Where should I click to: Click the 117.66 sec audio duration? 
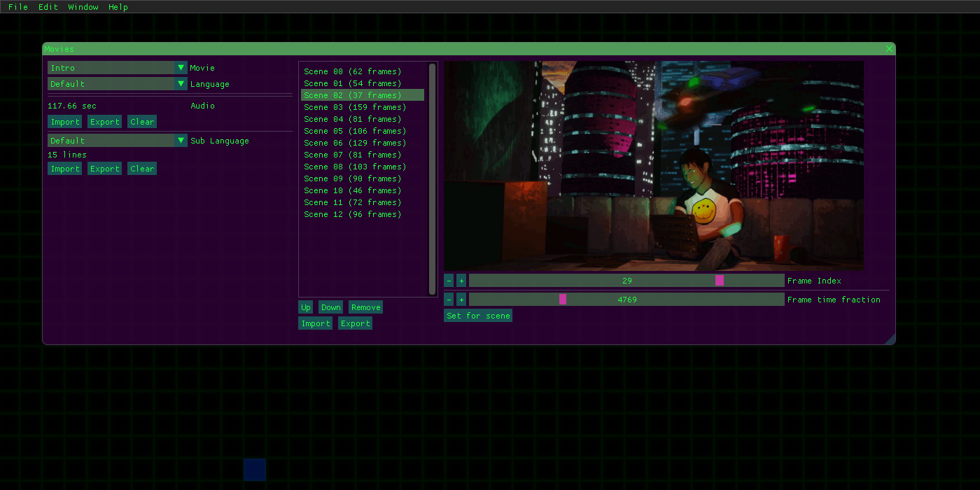[x=72, y=106]
